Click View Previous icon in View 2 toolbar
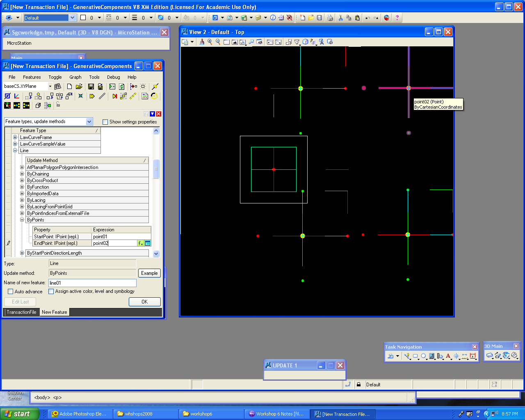Image resolution: width=525 pixels, height=420 pixels. pyautogui.click(x=270, y=42)
